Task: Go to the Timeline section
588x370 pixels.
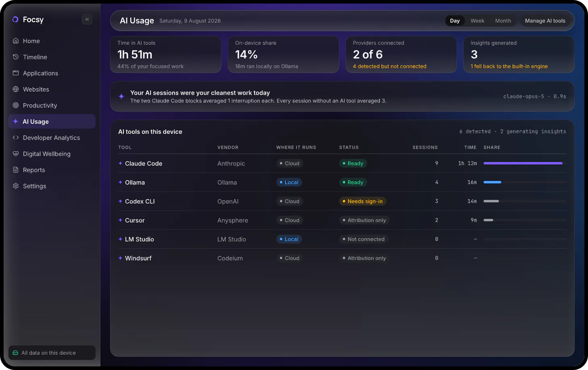Action: click(x=52, y=57)
